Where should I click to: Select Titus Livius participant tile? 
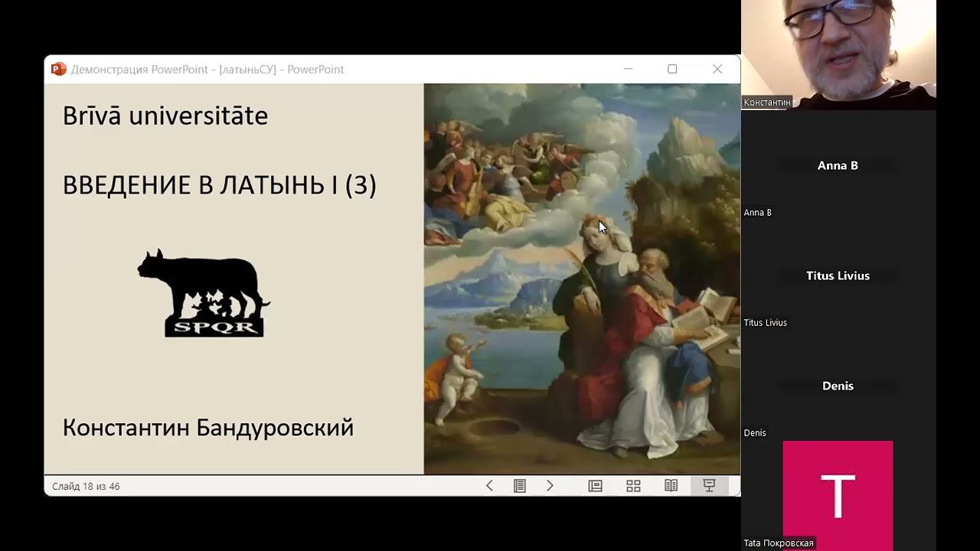click(838, 275)
